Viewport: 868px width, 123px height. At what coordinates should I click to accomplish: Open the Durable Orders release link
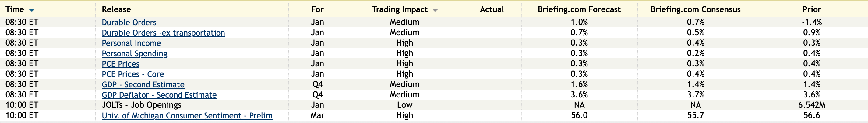point(129,23)
